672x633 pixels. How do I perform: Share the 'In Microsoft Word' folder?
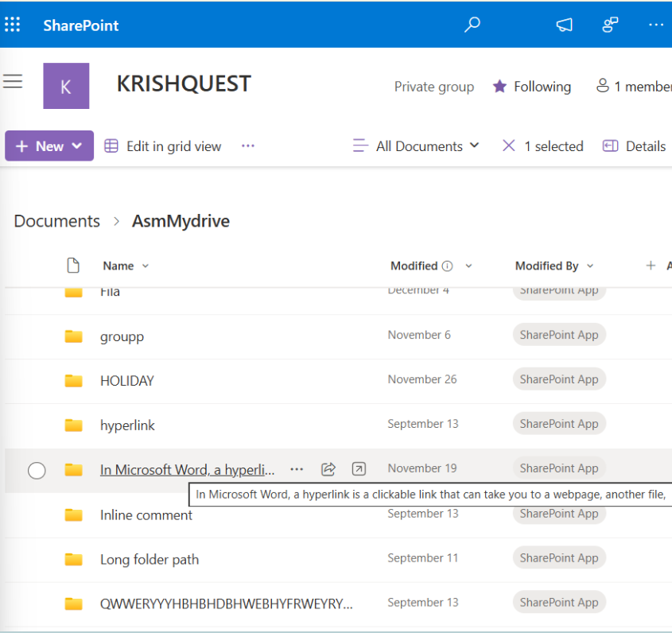(x=328, y=469)
